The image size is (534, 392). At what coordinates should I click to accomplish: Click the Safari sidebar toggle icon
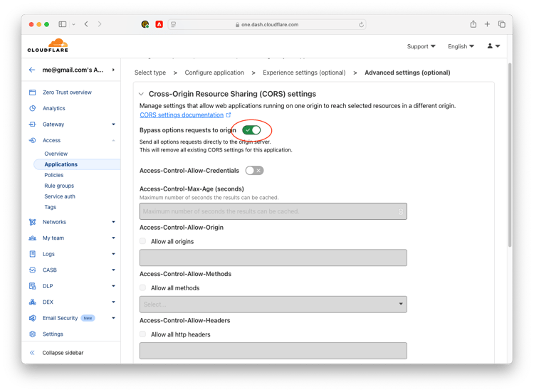click(63, 24)
